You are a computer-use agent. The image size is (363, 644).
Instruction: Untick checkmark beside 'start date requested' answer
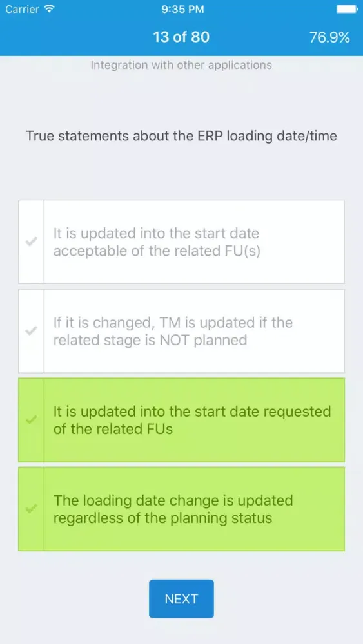[x=31, y=420]
